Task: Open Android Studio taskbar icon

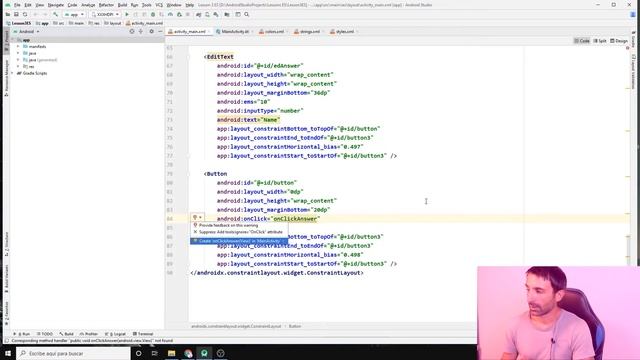Action: (204, 353)
